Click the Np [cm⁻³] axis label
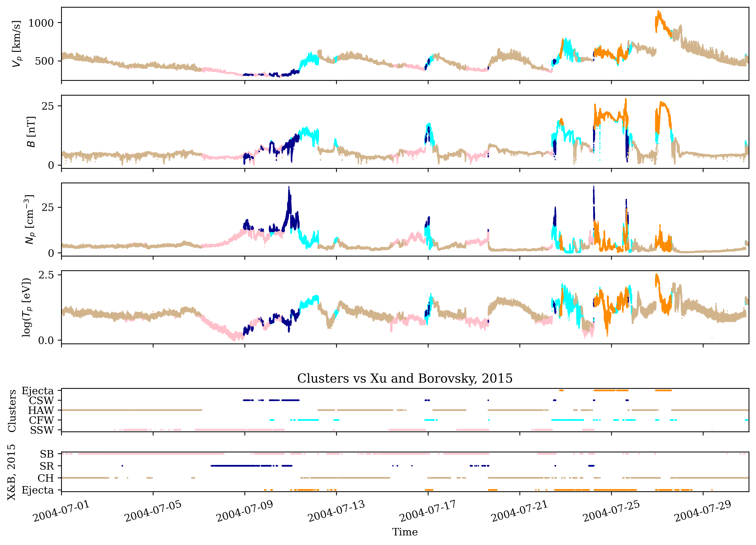Screen dimensions: 756x545 point(29,219)
